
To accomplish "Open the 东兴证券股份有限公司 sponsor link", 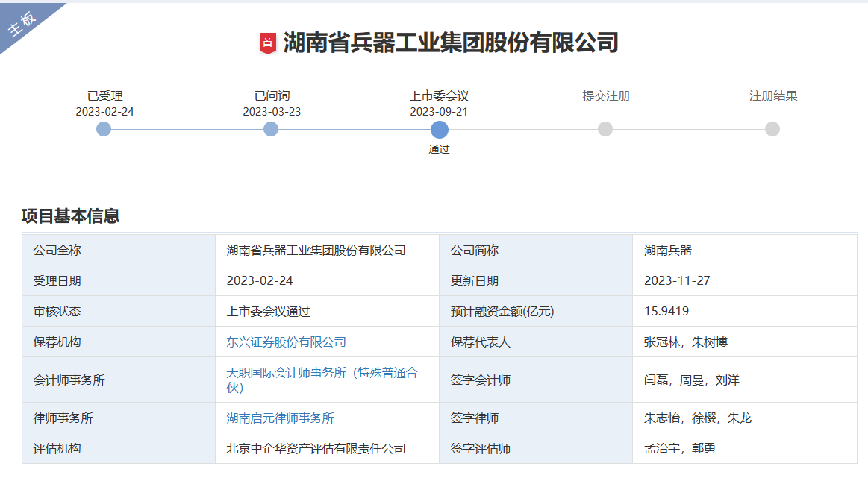I will pyautogui.click(x=287, y=342).
